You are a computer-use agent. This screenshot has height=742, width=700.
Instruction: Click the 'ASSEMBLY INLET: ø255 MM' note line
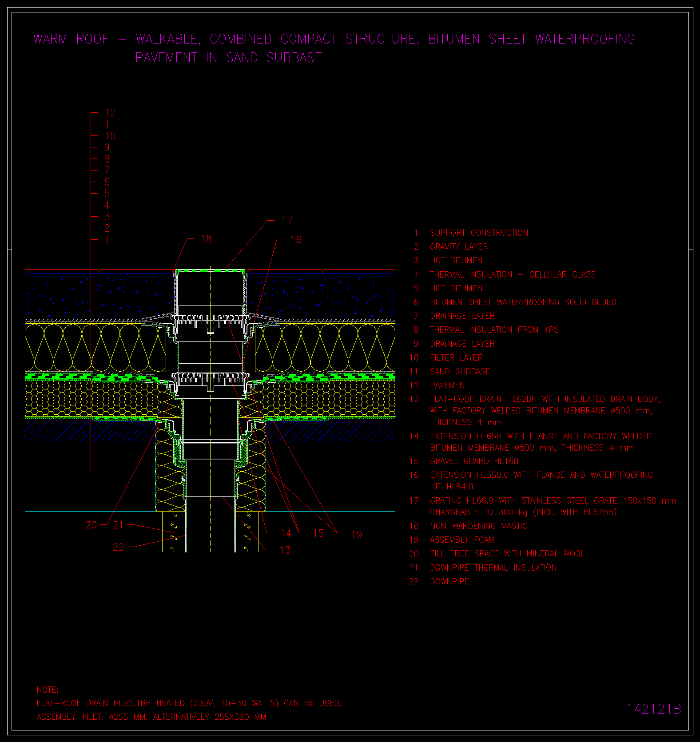tap(151, 717)
